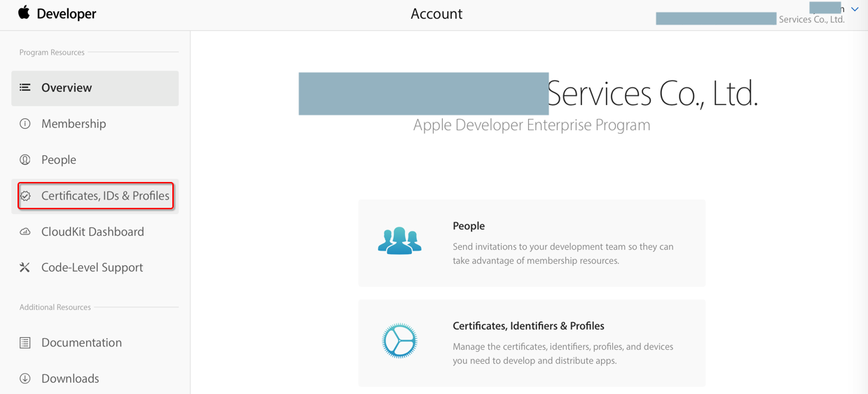Click the CloudKit cloud icon
This screenshot has width=868, height=394.
(25, 232)
